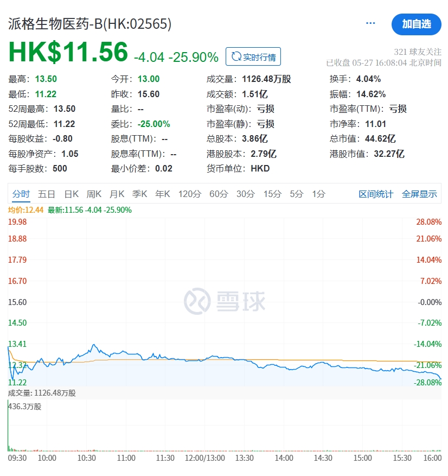Switch to the 季K chart tab
The height and width of the screenshot is (476, 448).
[140, 194]
